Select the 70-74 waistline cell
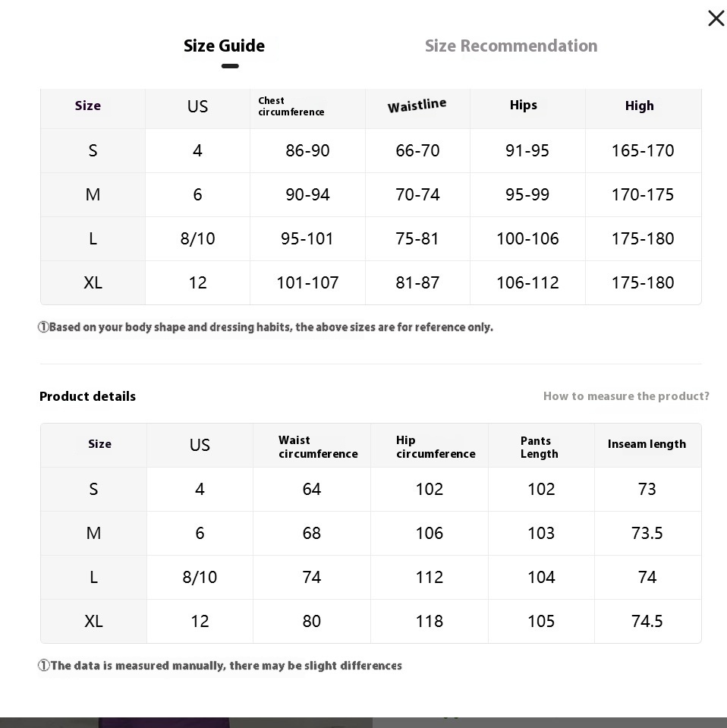 click(417, 194)
